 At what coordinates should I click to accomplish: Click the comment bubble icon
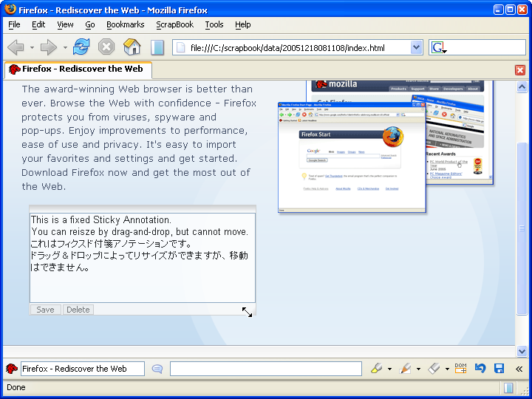pos(157,368)
